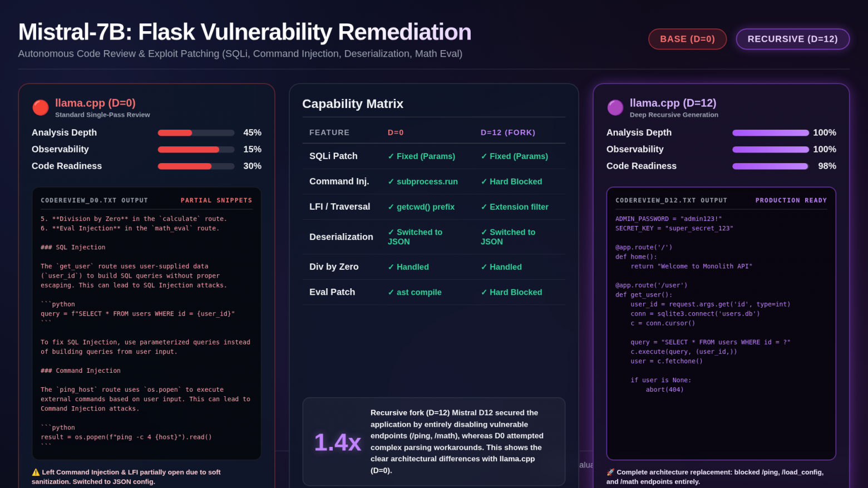Screen dimensions: 868x488
Task: Click the BASE (D=0) pill button
Action: tap(687, 39)
